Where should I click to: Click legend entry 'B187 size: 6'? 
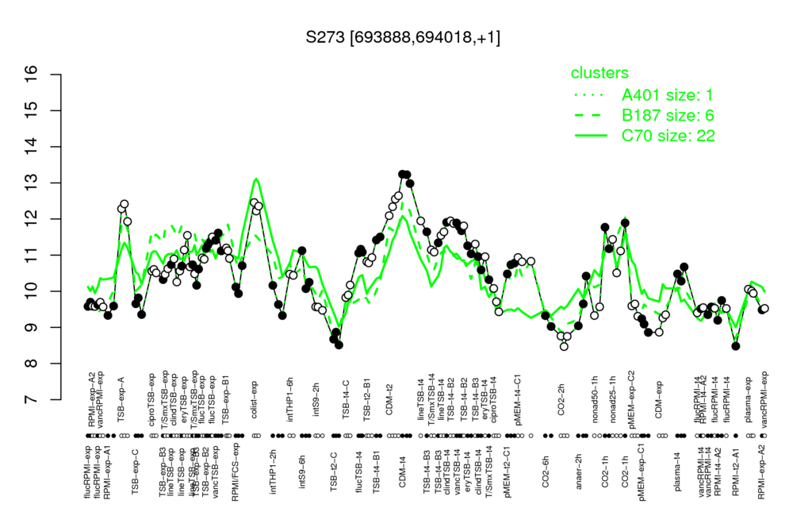pyautogui.click(x=668, y=115)
